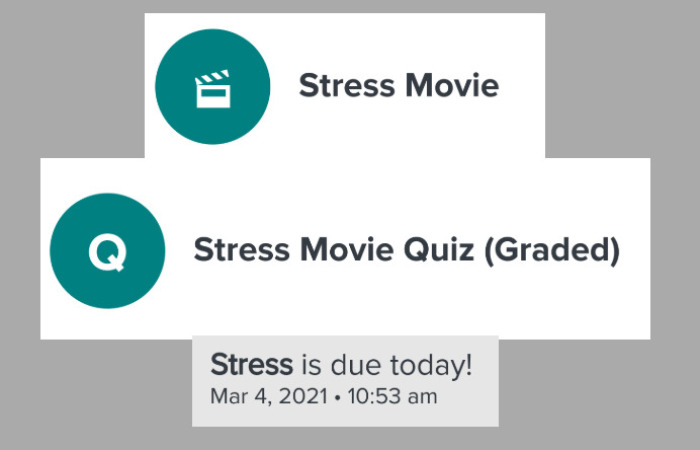Open the Stress Movie title

point(398,86)
